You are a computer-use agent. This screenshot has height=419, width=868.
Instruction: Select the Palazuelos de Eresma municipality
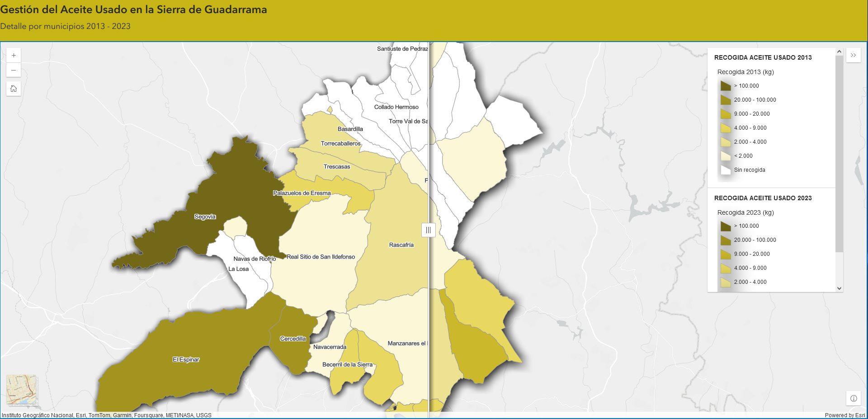coord(316,185)
